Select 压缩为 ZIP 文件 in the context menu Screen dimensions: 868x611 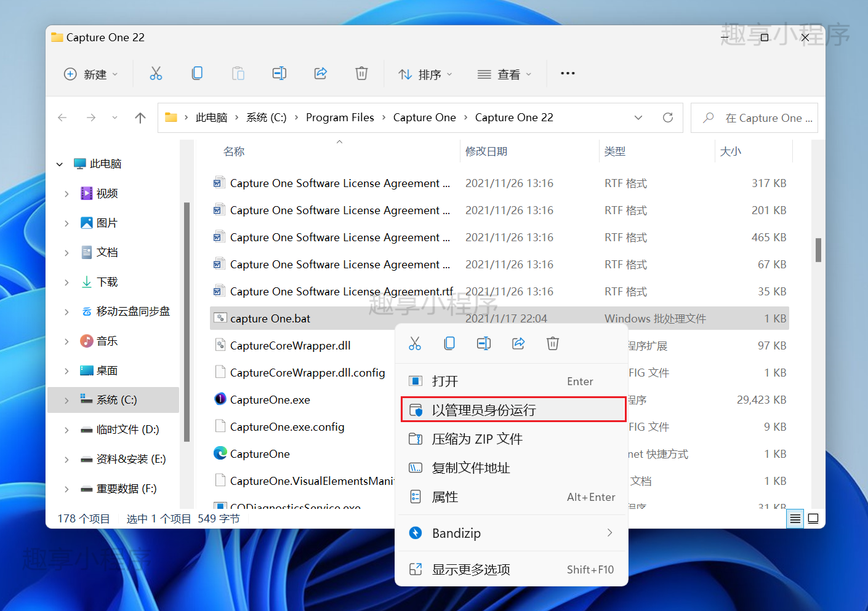click(512, 439)
